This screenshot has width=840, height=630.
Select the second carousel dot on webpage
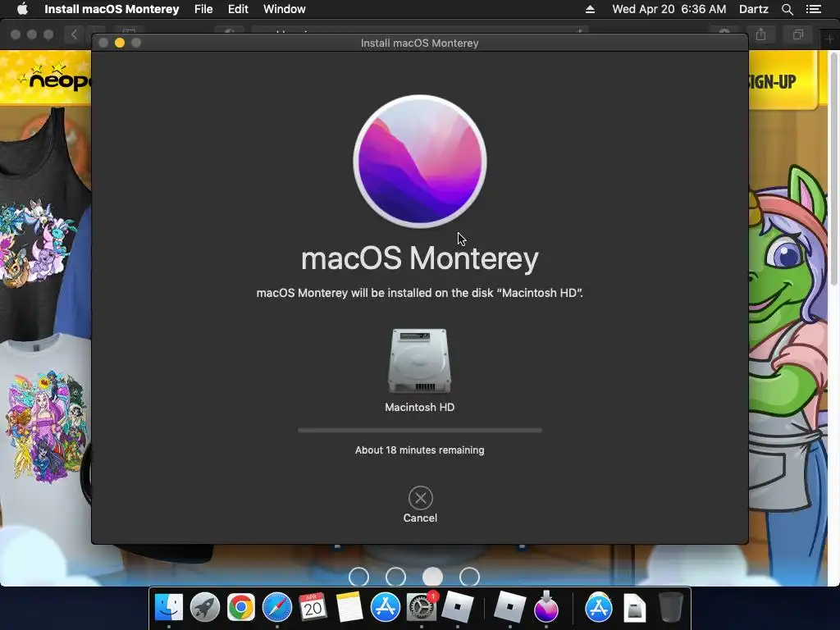[395, 577]
